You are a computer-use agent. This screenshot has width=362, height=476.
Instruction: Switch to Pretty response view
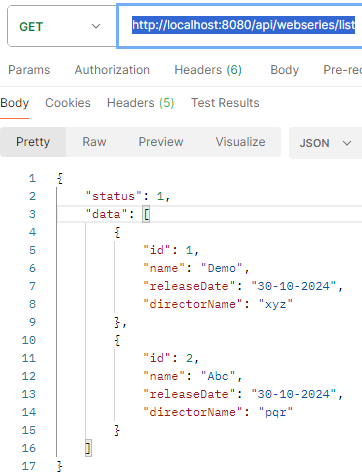pyautogui.click(x=33, y=142)
